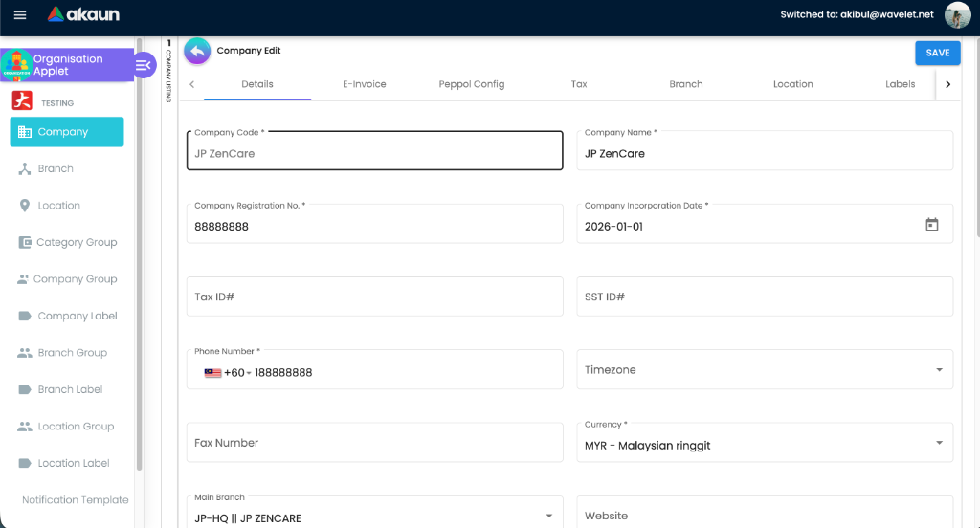
Task: Open the Currency dropdown
Action: (939, 443)
